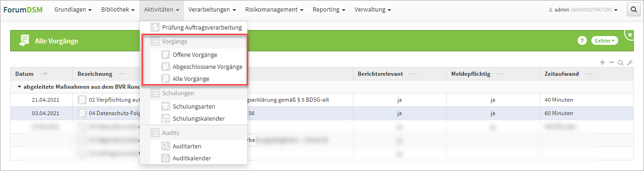Select Offene Vorgänge from the menu
Viewport: 644px width, 171px height.
click(x=195, y=55)
